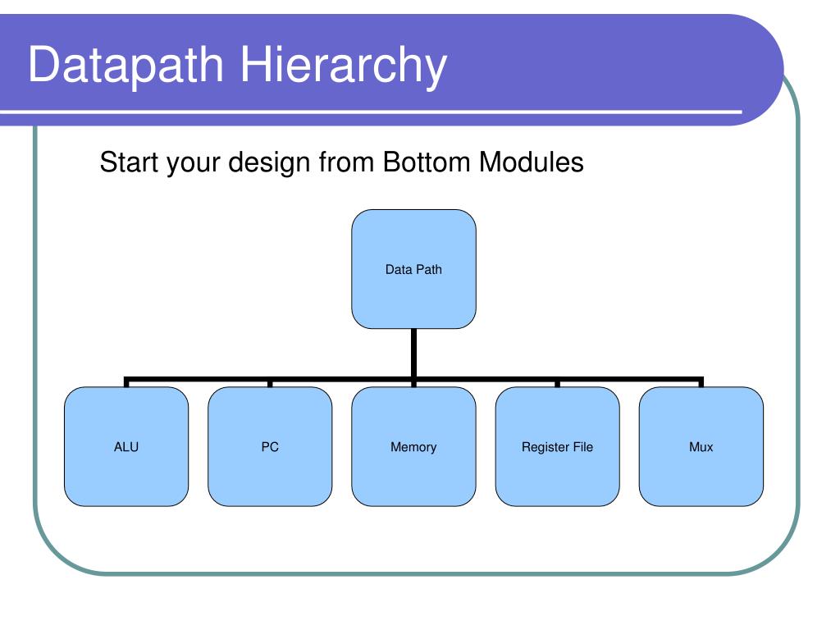Click the Data Path box
The image size is (840, 630).
coord(413,269)
